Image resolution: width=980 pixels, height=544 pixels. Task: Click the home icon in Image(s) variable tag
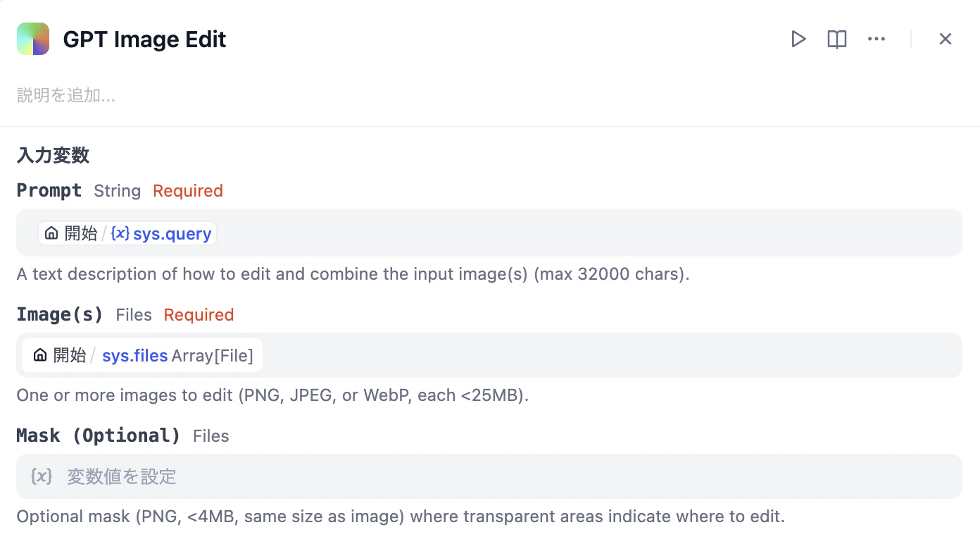tap(40, 355)
